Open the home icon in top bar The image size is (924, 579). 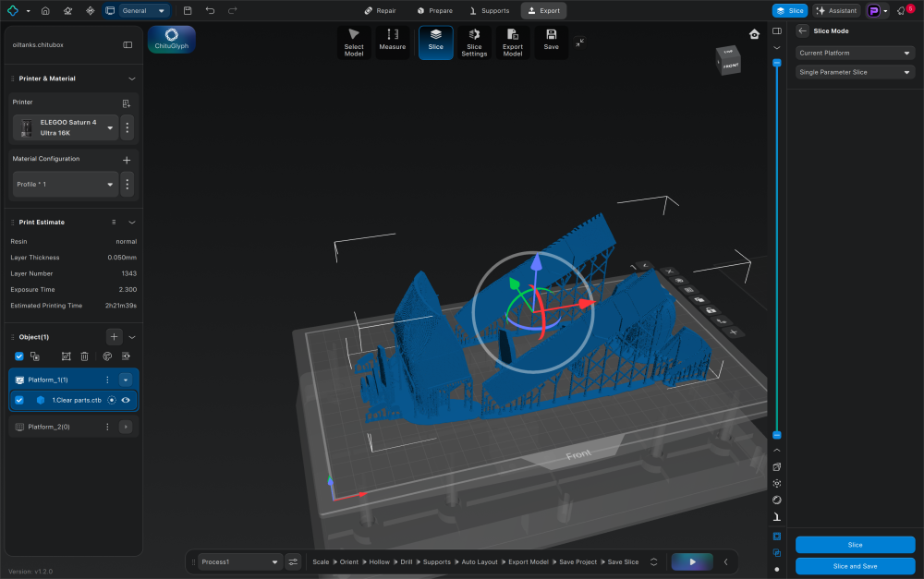pos(45,10)
